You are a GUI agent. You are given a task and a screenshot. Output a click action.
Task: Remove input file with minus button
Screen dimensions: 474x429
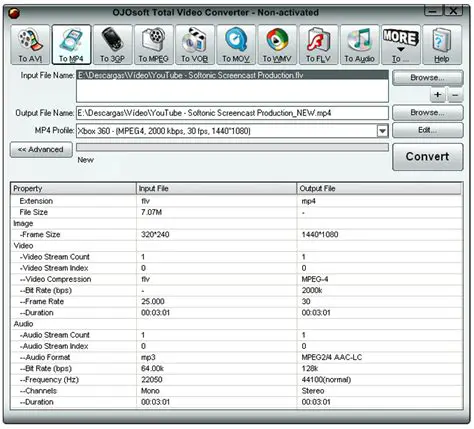point(455,95)
